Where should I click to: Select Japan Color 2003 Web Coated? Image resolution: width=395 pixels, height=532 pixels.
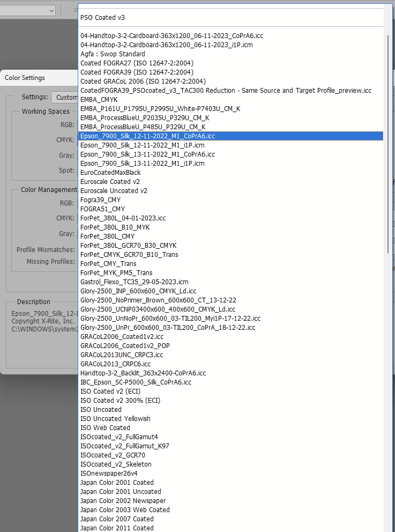tap(230, 511)
